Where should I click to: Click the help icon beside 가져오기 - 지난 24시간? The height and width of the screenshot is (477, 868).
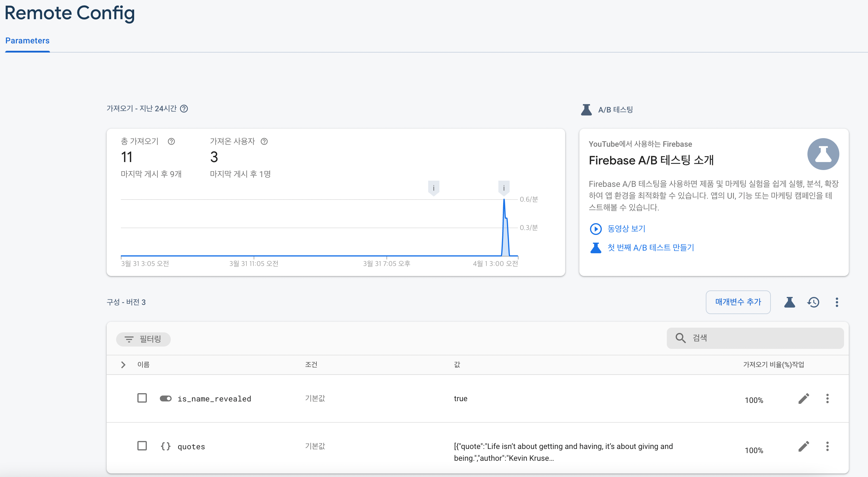(184, 108)
